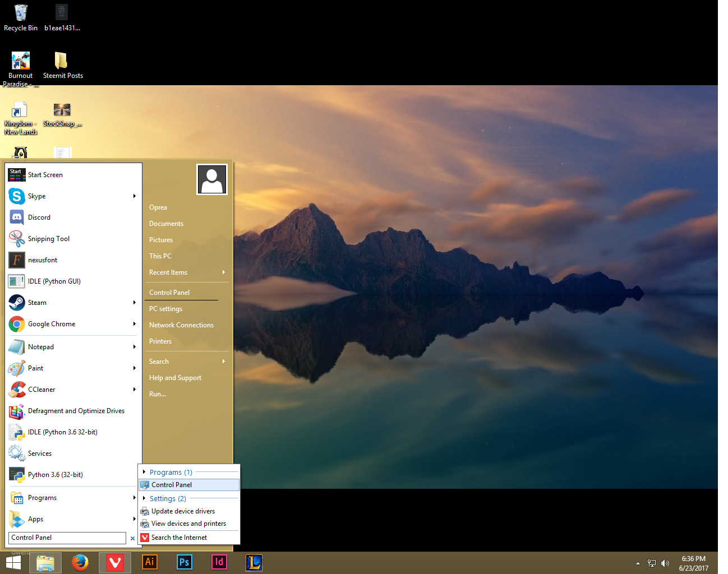Open Notepad from the start menu
The height and width of the screenshot is (574, 728).
(73, 347)
